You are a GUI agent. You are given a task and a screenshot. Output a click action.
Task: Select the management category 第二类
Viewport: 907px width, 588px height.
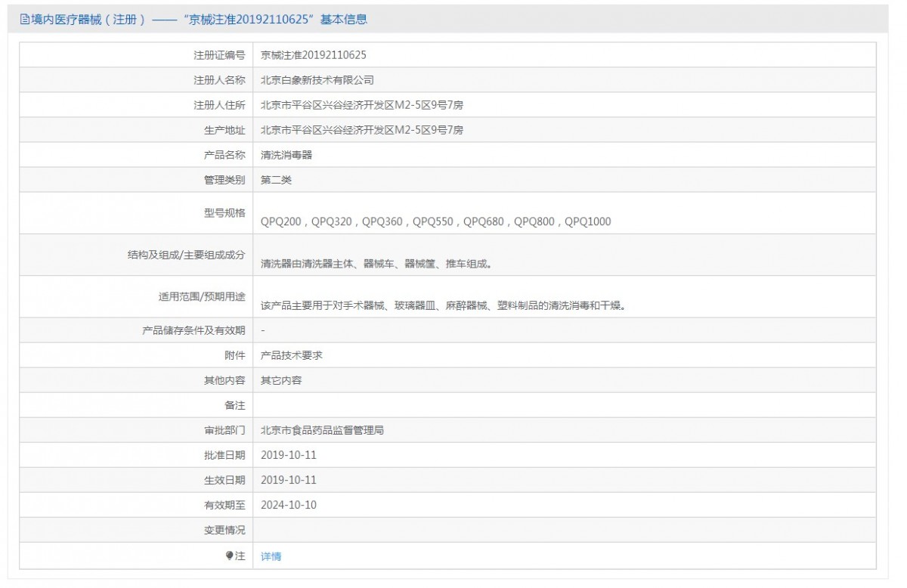coord(276,180)
